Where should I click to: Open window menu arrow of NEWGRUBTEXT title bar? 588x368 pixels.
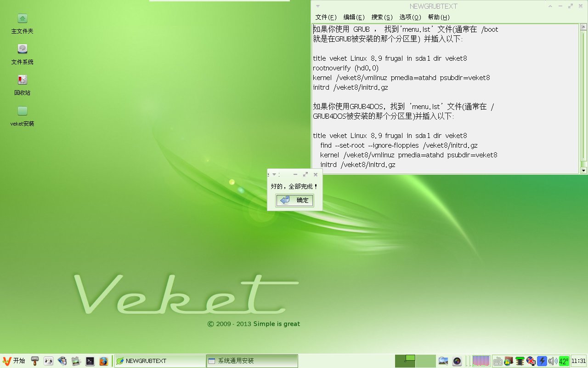[x=318, y=6]
